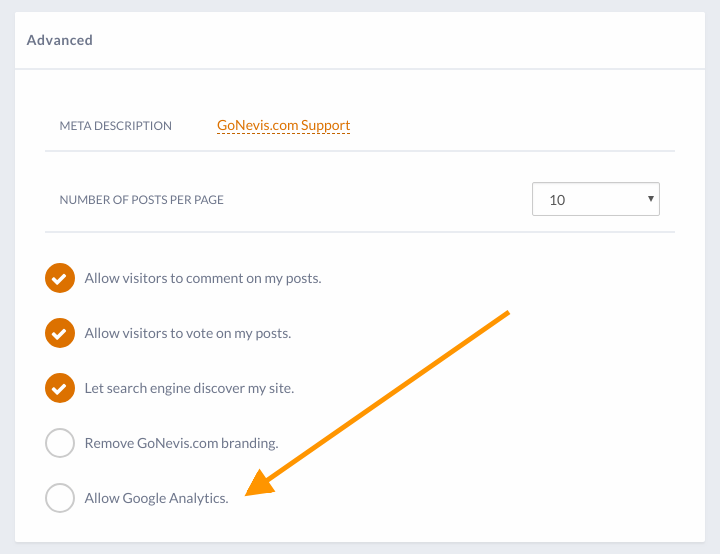This screenshot has width=720, height=554.
Task: Click the 'Allow visitors to comment on my posts' label
Action: coord(203,278)
